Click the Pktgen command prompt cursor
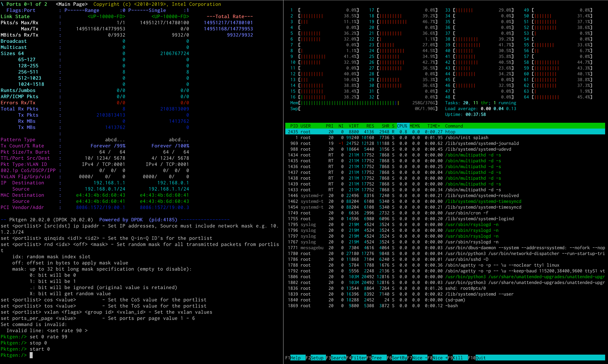 31,355
